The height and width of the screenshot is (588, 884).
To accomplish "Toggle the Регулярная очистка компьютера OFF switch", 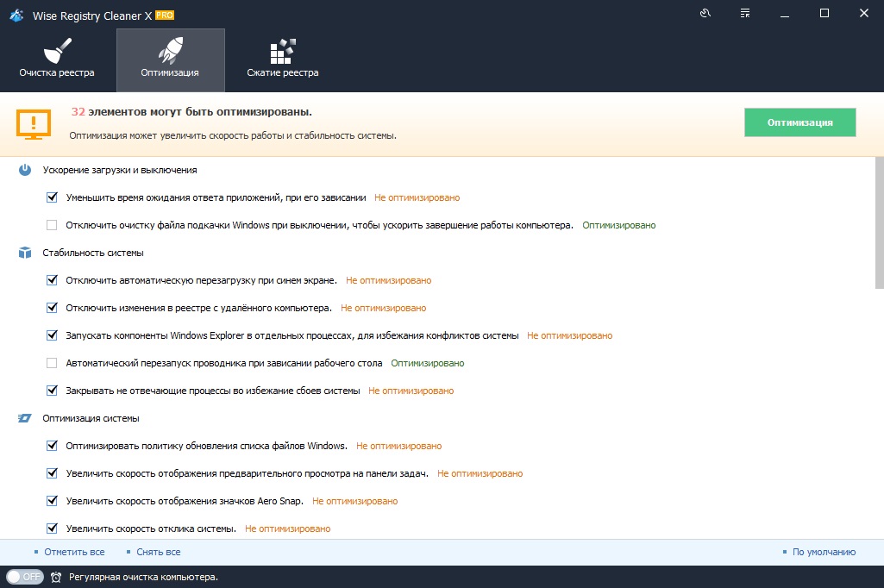I will (x=24, y=577).
